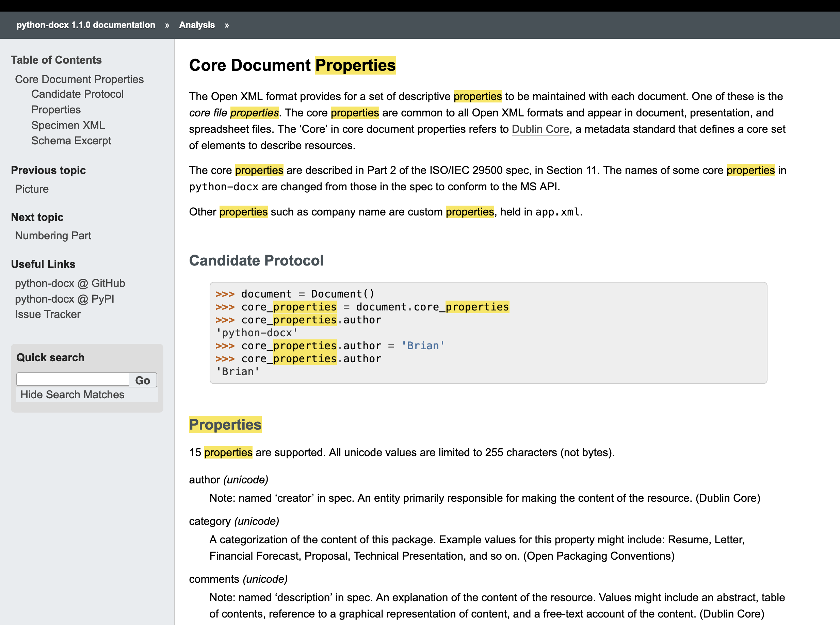Click the italic 'core file properties' phrase

pyautogui.click(x=234, y=113)
